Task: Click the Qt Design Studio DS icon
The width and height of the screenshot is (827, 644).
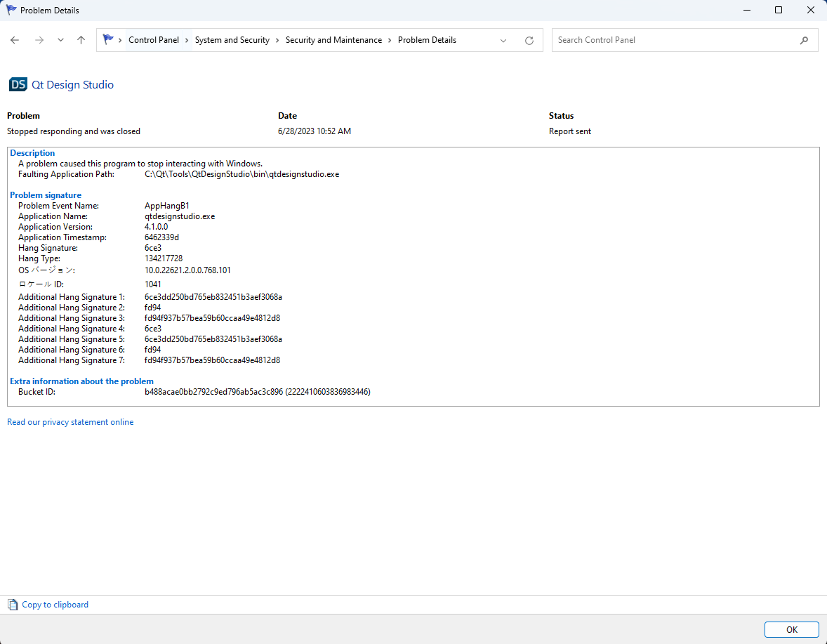Action: point(18,84)
